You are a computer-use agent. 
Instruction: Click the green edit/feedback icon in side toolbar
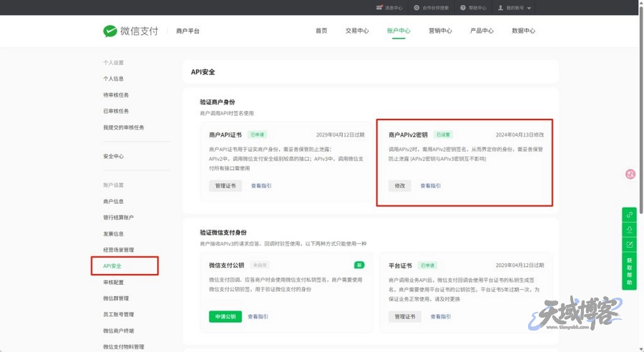[x=629, y=245]
